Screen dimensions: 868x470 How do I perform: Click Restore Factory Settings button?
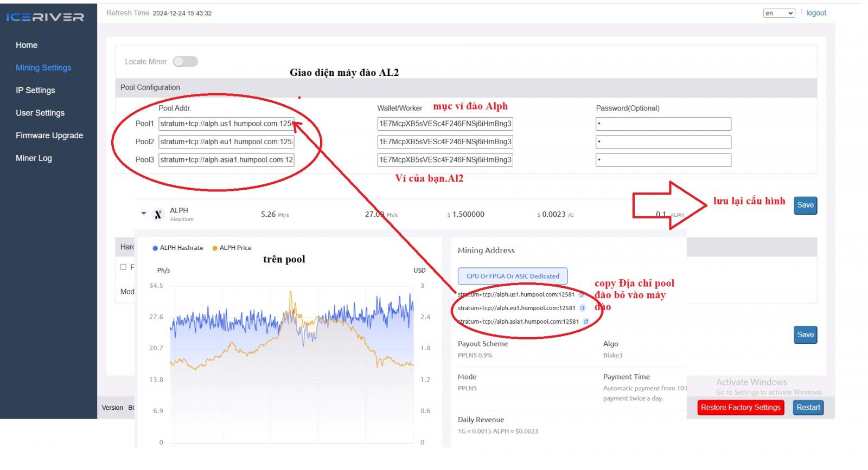tap(741, 408)
